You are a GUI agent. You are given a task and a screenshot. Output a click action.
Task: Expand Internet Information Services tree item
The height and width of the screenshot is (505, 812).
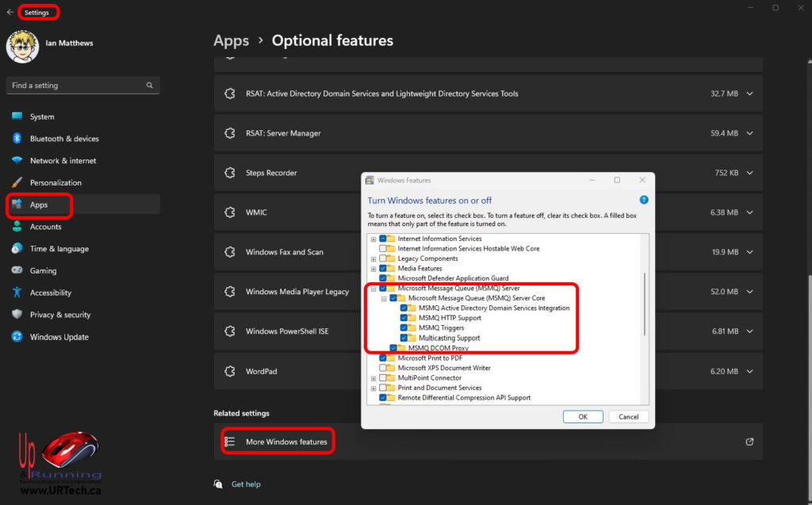[x=373, y=239]
